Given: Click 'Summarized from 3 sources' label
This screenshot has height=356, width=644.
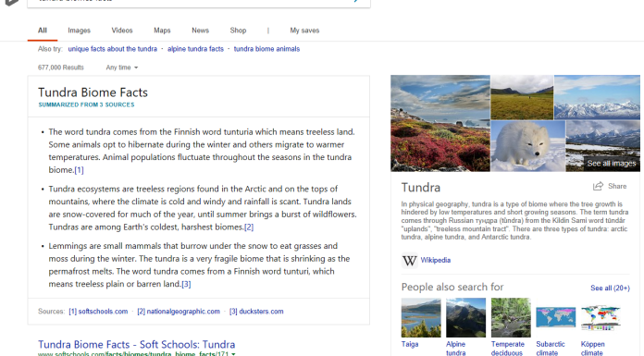Looking at the screenshot, I should (86, 104).
